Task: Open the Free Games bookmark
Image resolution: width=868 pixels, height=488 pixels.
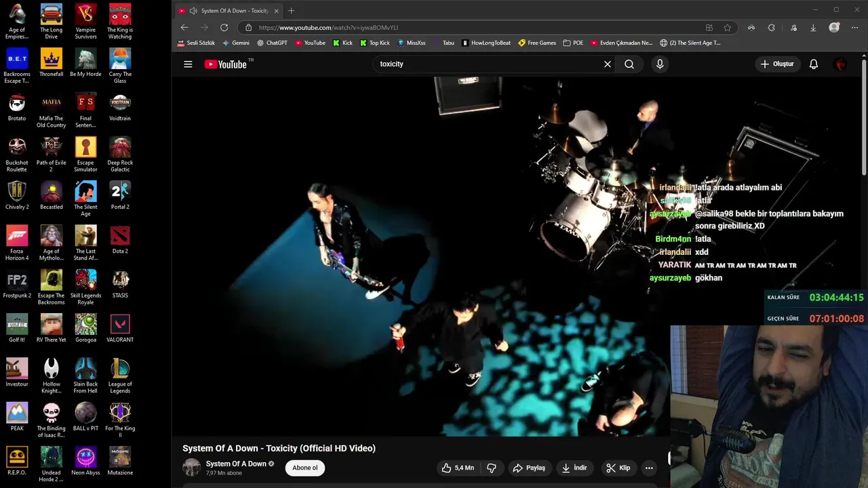Action: point(537,43)
